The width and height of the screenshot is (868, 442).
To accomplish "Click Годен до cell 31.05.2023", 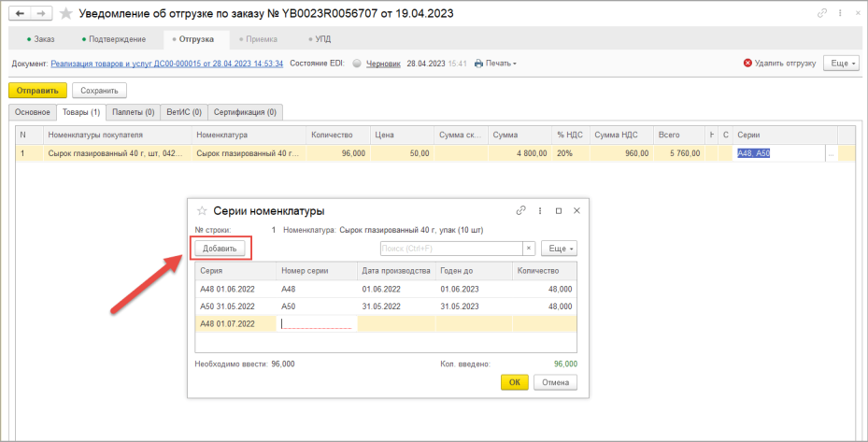I will (475, 307).
